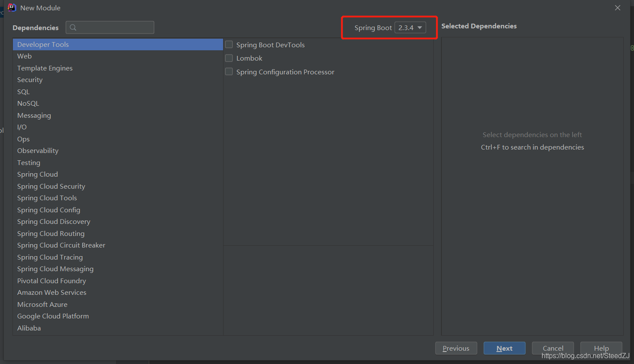The image size is (634, 364).
Task: Select the Spring Cloud category
Action: pyautogui.click(x=118, y=174)
